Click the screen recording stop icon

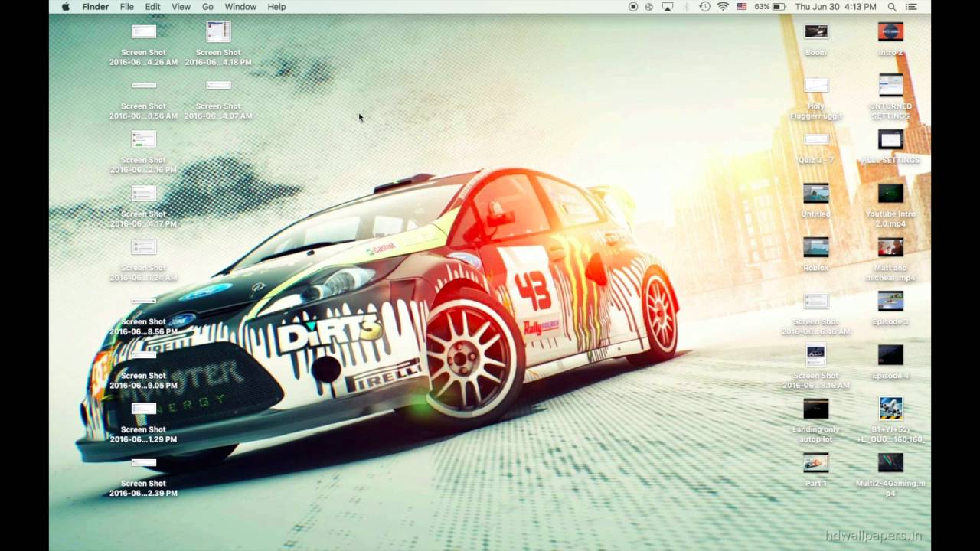click(x=633, y=7)
